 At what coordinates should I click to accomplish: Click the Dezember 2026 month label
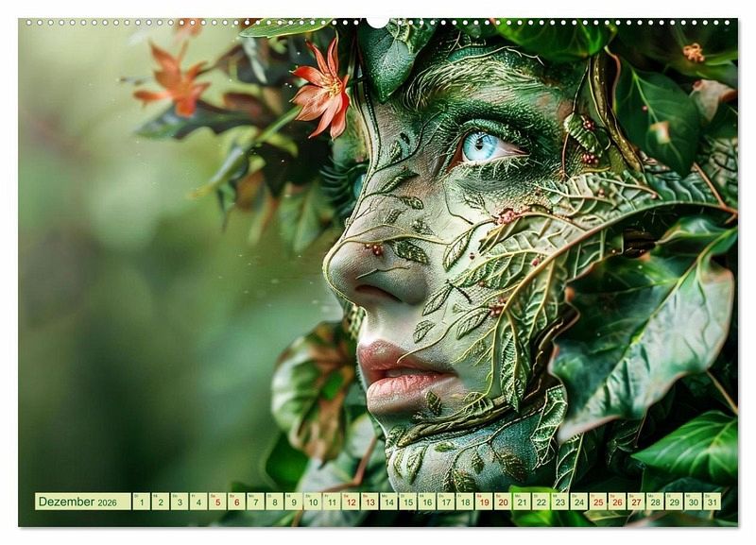[x=83, y=502]
